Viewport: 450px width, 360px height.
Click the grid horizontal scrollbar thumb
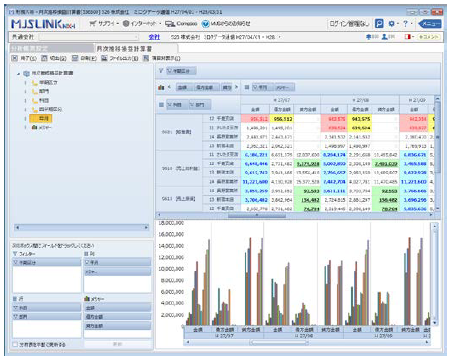coord(257,215)
